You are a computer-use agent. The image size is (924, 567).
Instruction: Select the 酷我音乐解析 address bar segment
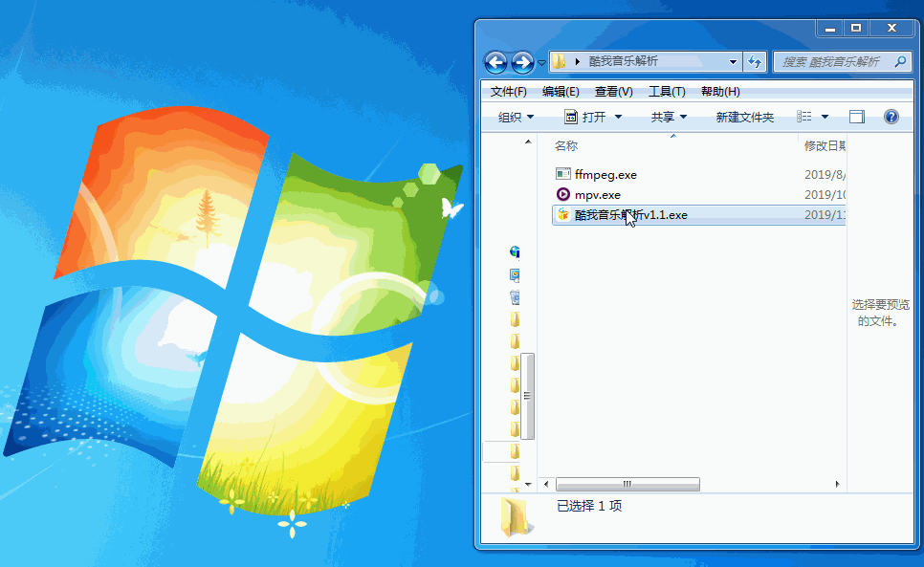pos(624,61)
